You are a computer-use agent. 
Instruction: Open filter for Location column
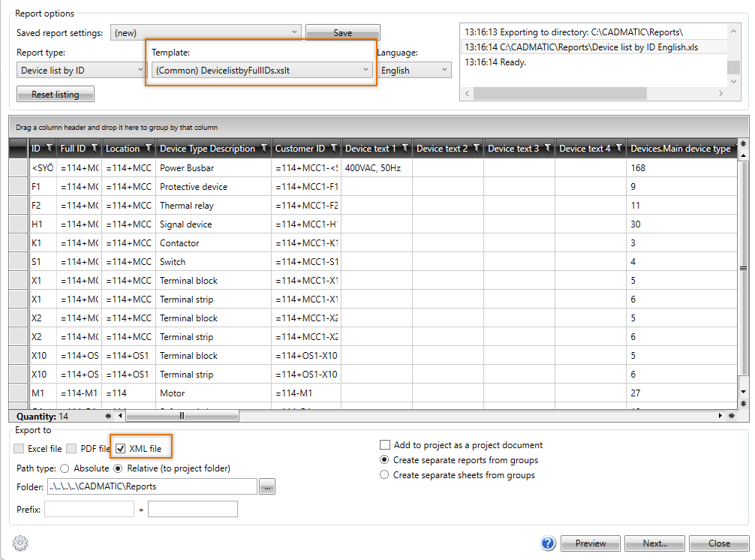click(x=148, y=149)
